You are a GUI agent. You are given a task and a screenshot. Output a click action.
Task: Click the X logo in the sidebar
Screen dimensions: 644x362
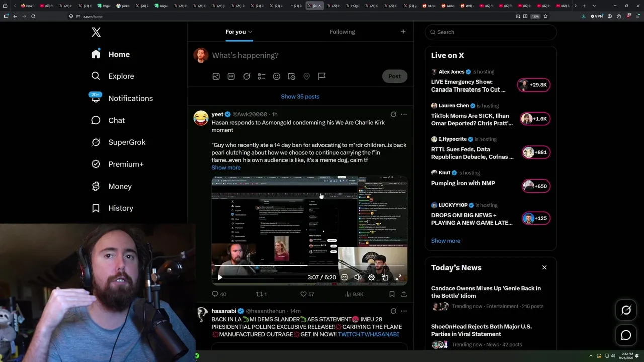tap(96, 32)
